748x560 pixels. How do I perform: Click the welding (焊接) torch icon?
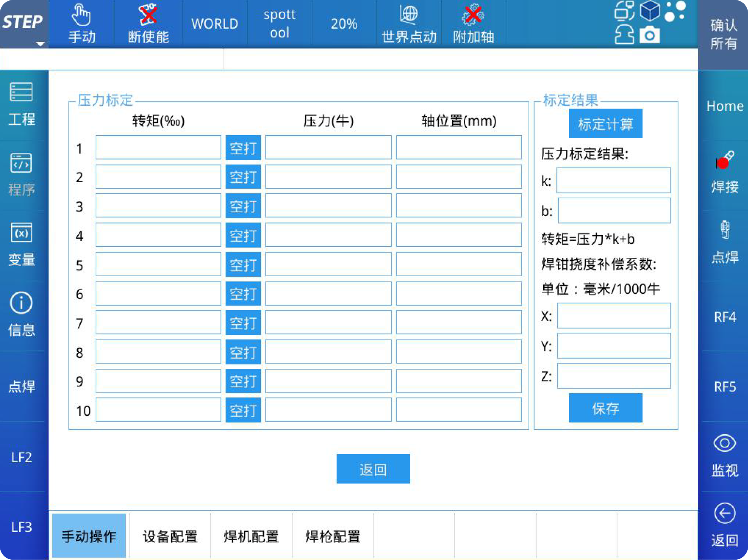click(x=725, y=160)
